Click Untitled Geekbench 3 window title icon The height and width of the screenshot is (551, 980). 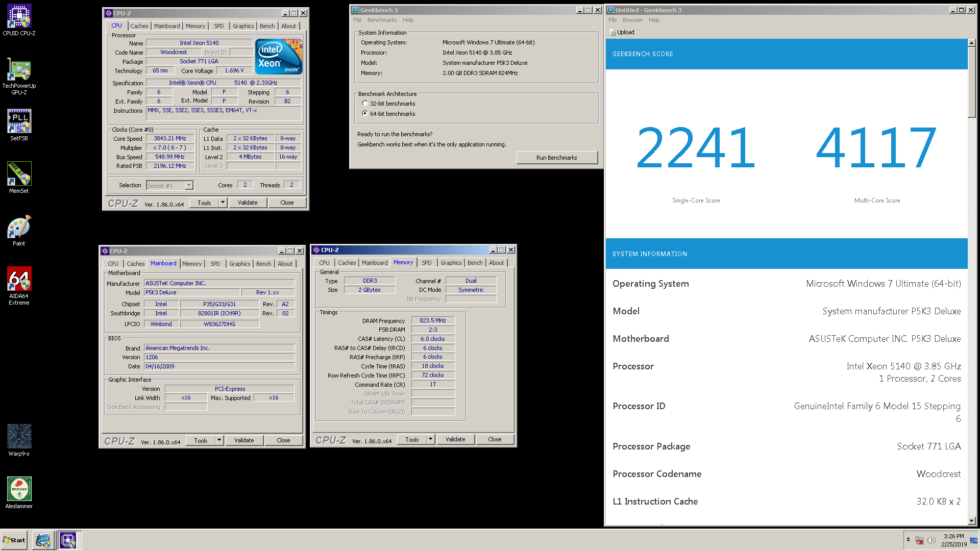point(611,10)
